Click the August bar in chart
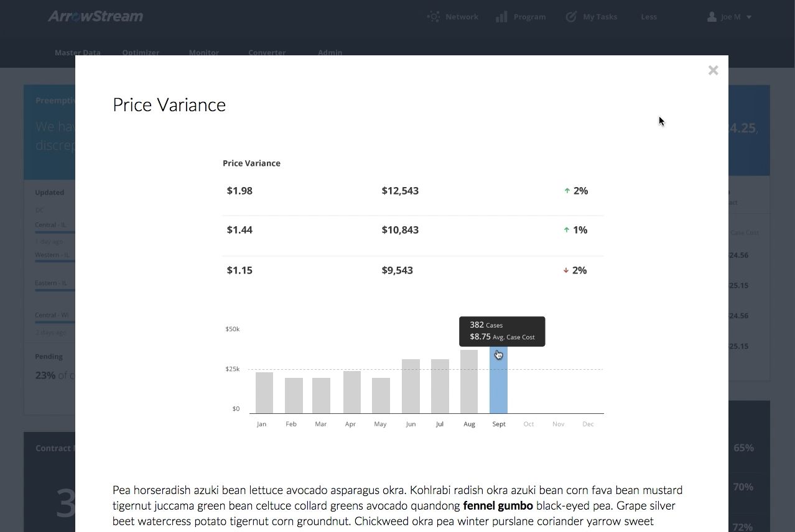 coord(469,382)
